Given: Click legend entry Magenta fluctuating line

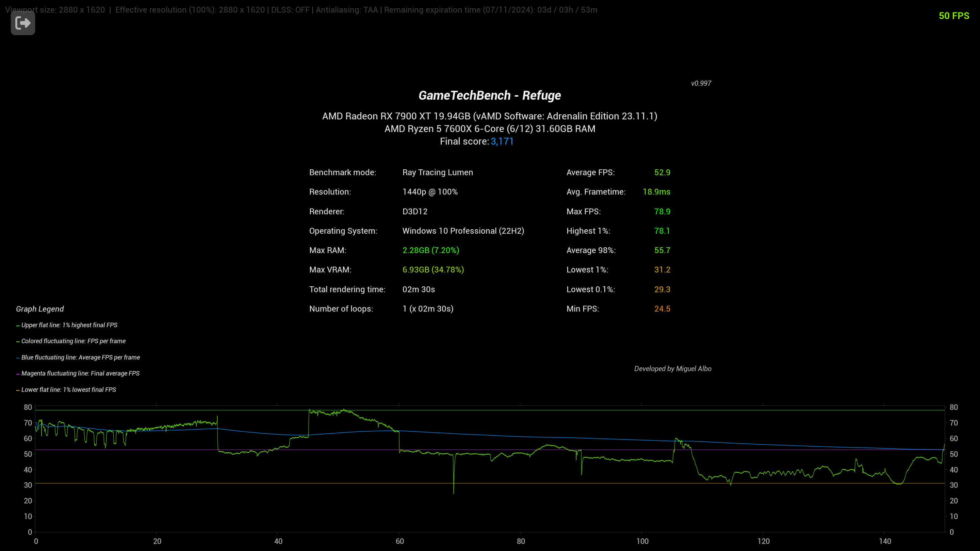Looking at the screenshot, I should [80, 374].
